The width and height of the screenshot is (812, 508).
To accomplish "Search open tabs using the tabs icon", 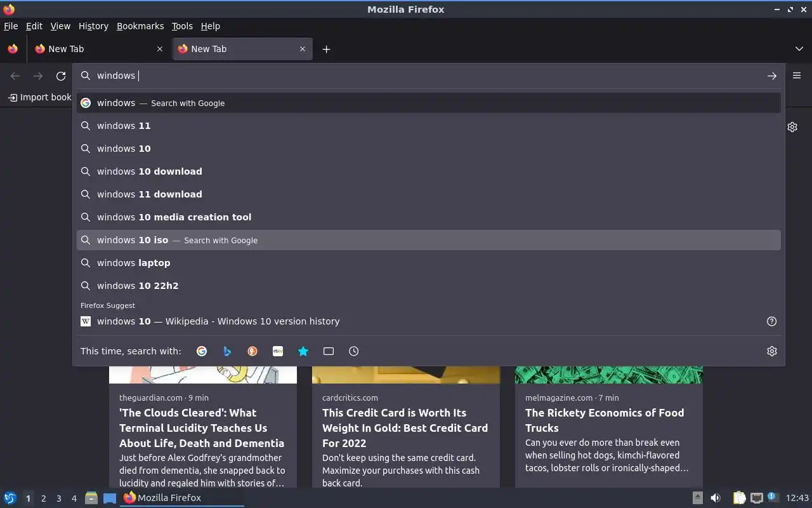I will (x=329, y=351).
